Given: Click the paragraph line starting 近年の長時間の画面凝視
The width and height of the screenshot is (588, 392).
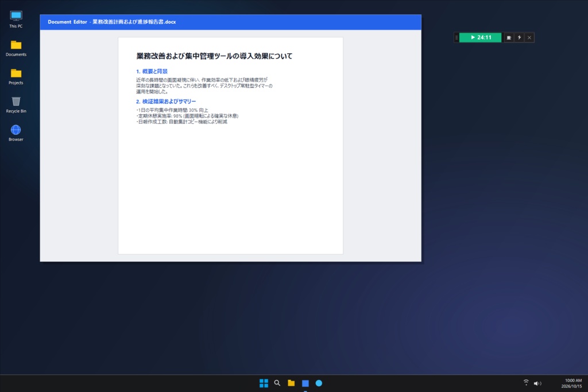Looking at the screenshot, I should coord(202,80).
